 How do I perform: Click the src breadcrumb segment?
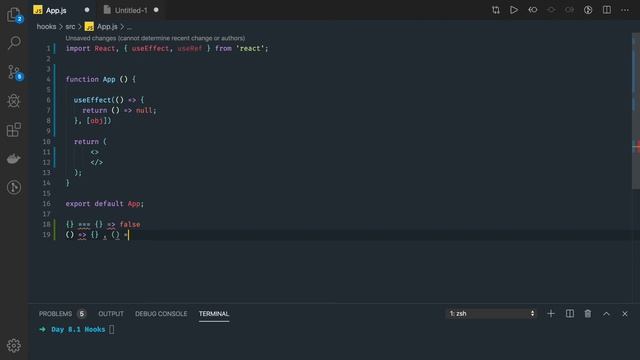[x=70, y=27]
